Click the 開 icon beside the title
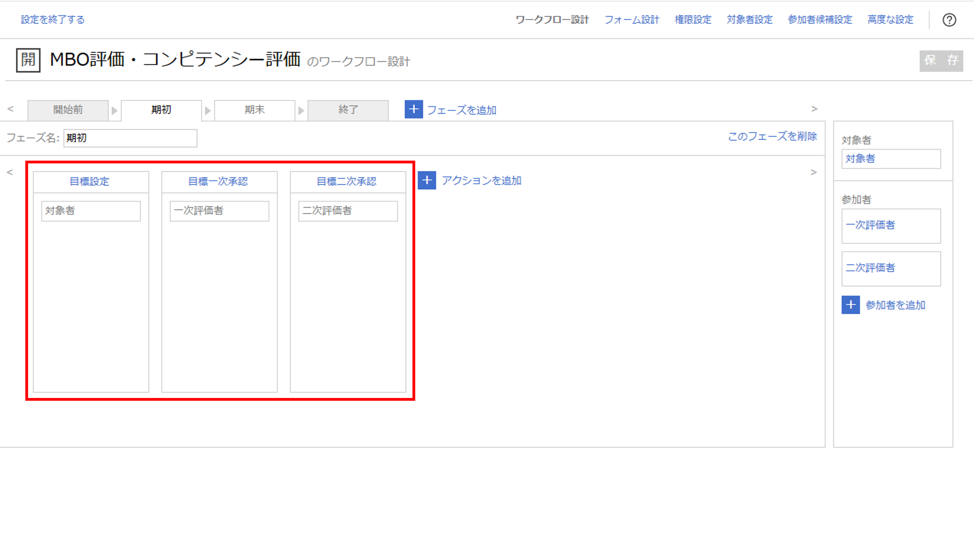 click(28, 60)
